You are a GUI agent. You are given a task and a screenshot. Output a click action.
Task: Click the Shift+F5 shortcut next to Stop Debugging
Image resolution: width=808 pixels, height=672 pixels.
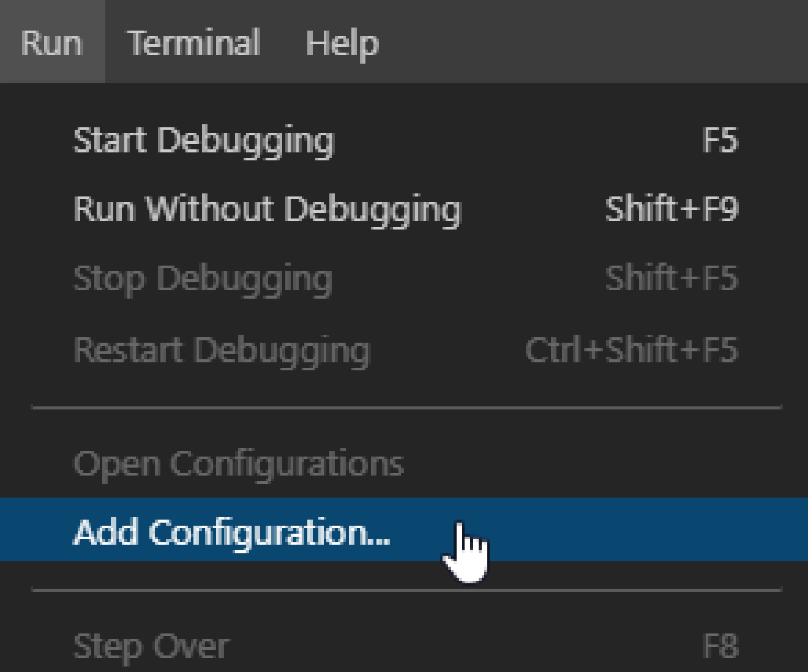(671, 278)
